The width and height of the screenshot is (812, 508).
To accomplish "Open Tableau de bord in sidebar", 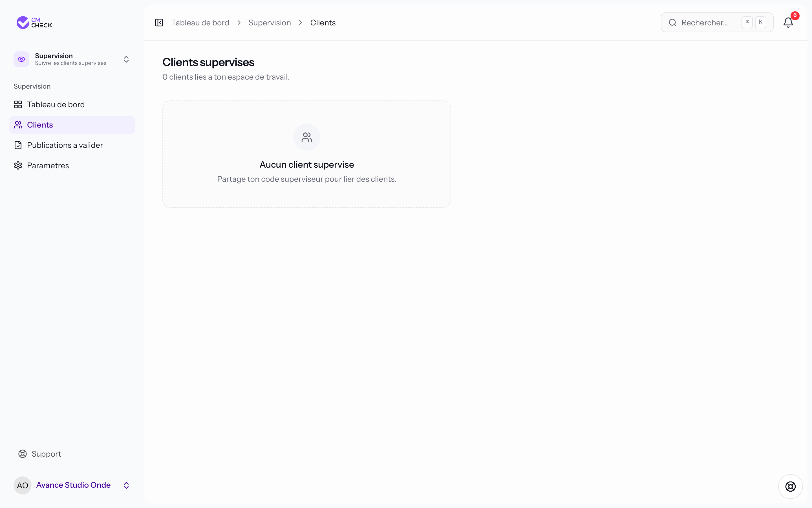I will coord(72,104).
